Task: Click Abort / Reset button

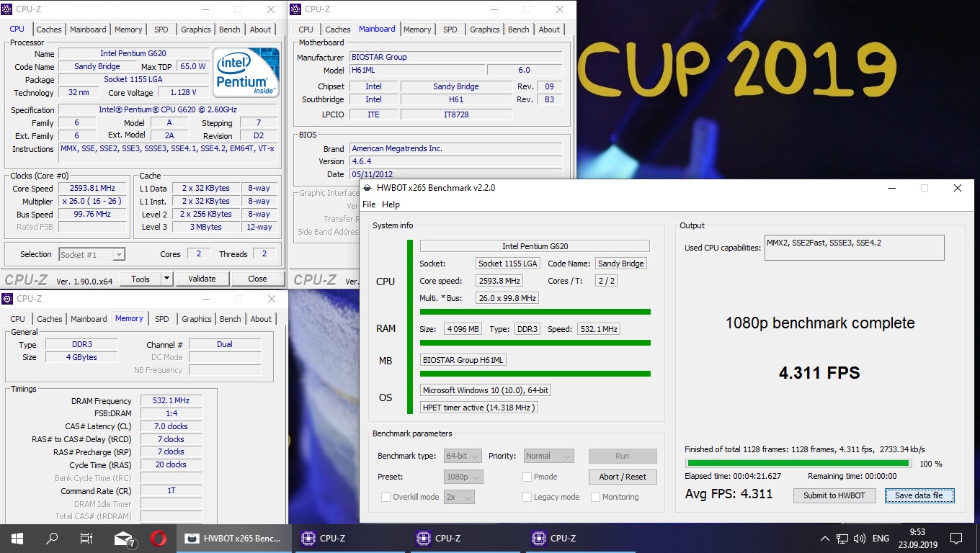Action: 623,477
